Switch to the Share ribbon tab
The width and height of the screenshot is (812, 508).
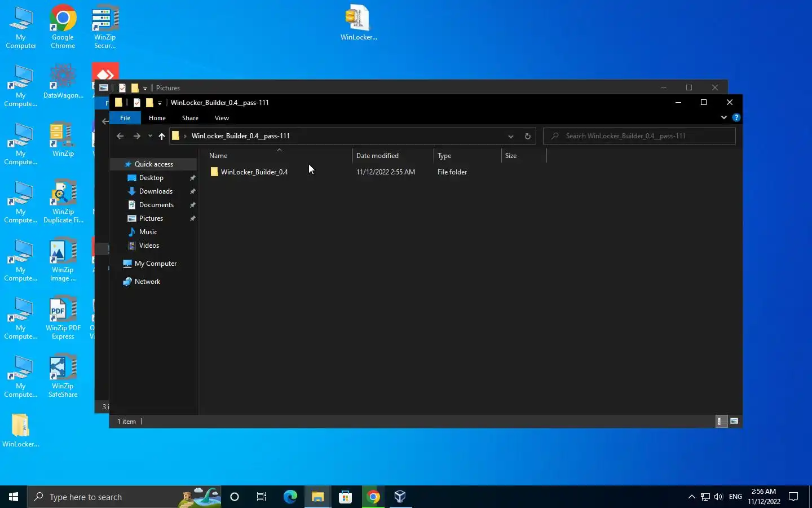pos(190,118)
